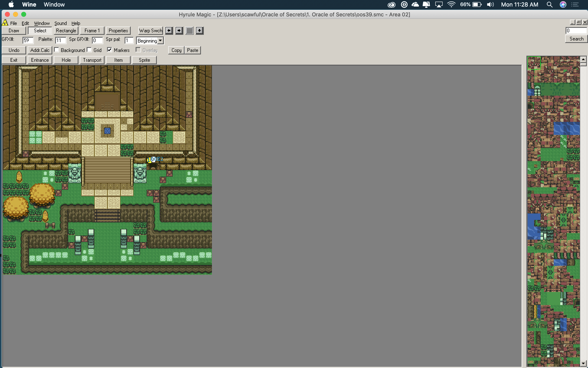Image resolution: width=588 pixels, height=368 pixels.
Task: Click the tile search number field
Action: (x=576, y=31)
